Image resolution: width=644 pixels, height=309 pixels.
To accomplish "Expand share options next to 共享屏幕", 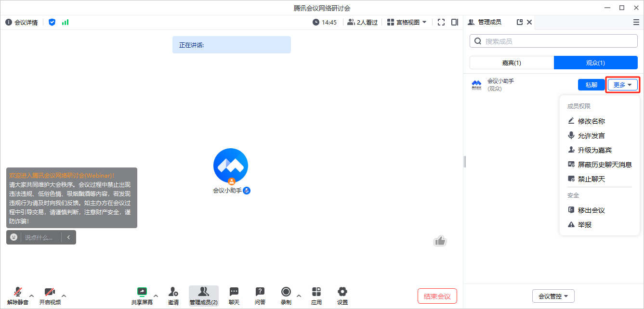I will [156, 296].
